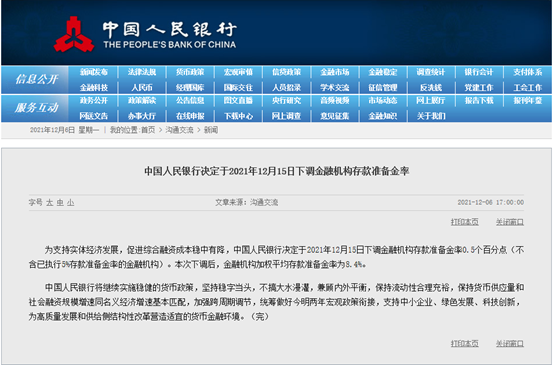This screenshot has height=365, width=553.
Task: Go to 金融市场 section
Action: [335, 72]
